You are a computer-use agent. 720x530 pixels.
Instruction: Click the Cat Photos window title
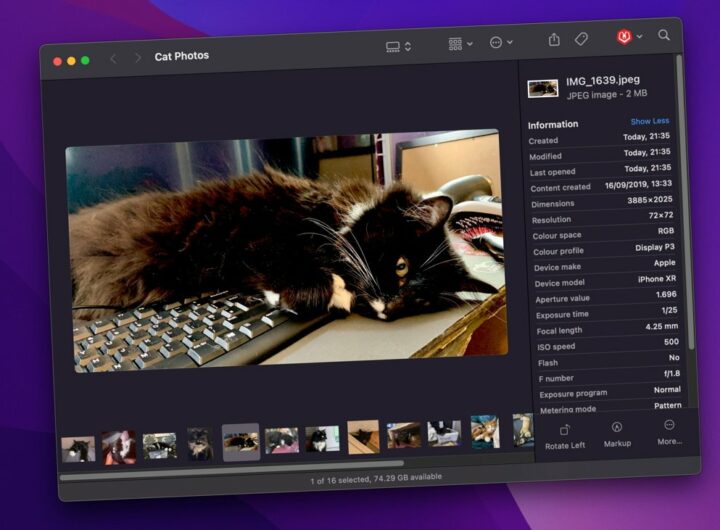[182, 57]
